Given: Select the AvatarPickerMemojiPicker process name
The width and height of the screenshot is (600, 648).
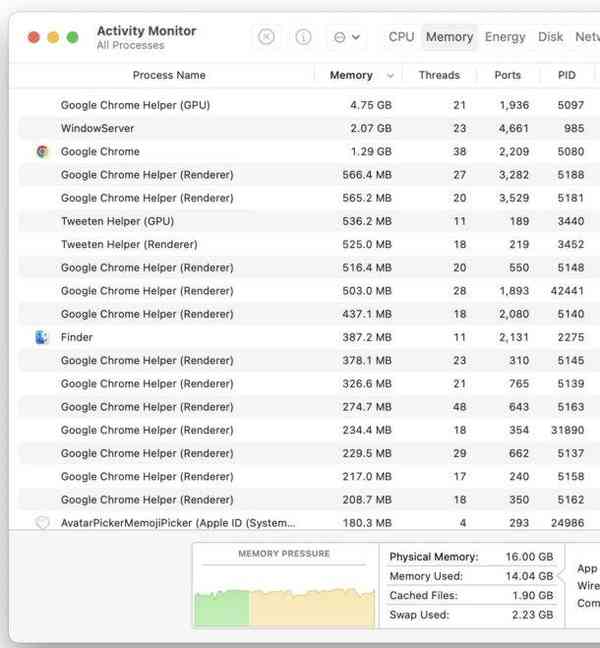Looking at the screenshot, I should [178, 523].
